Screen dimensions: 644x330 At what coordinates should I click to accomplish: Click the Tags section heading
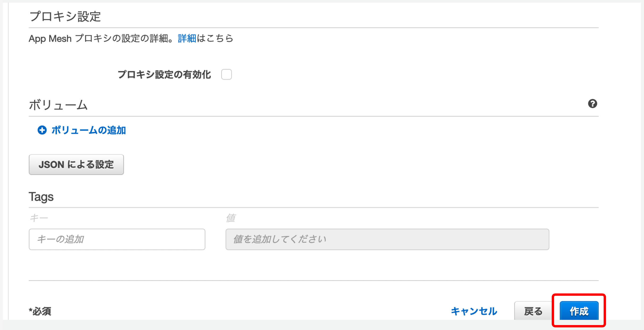click(x=41, y=196)
